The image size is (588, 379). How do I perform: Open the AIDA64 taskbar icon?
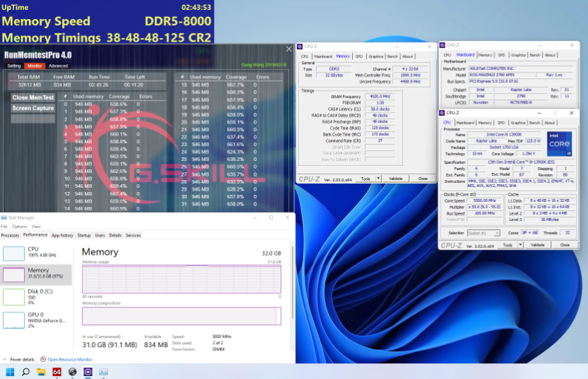[x=57, y=372]
